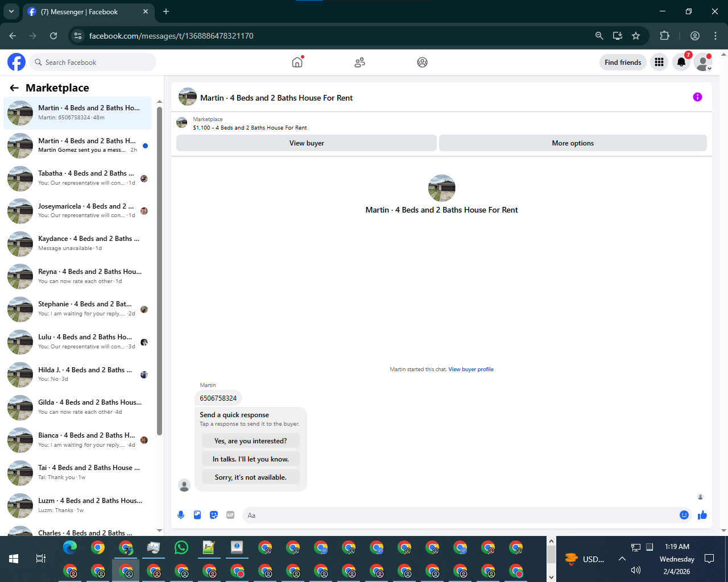Click the browser reload button
Image resolution: width=728 pixels, height=582 pixels.
[x=53, y=36]
